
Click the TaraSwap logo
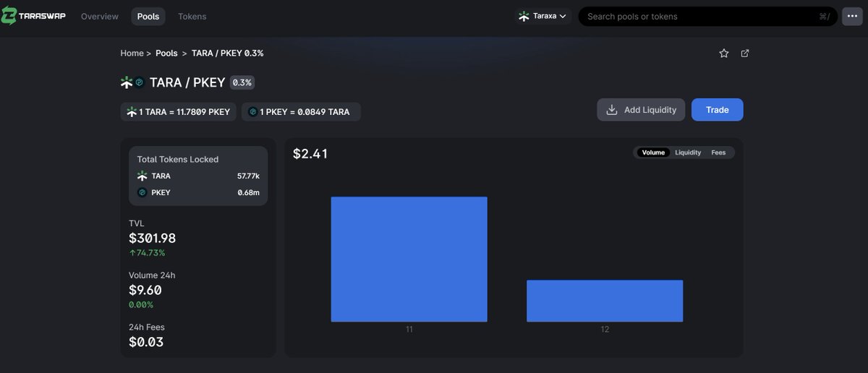tap(33, 16)
